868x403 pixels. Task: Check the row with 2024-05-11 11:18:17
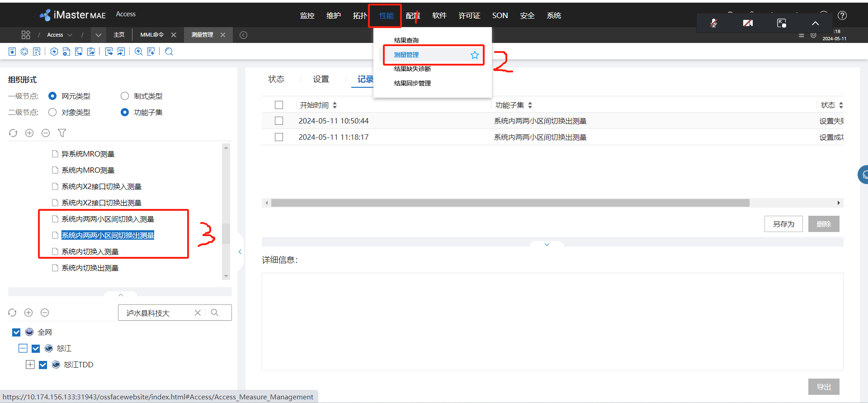click(x=279, y=137)
